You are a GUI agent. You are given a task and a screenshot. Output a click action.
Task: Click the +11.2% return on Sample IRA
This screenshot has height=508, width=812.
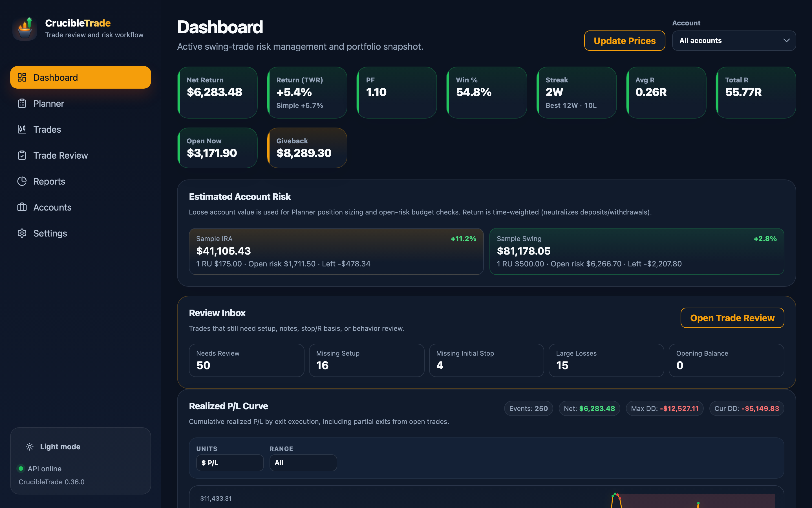[x=464, y=238]
